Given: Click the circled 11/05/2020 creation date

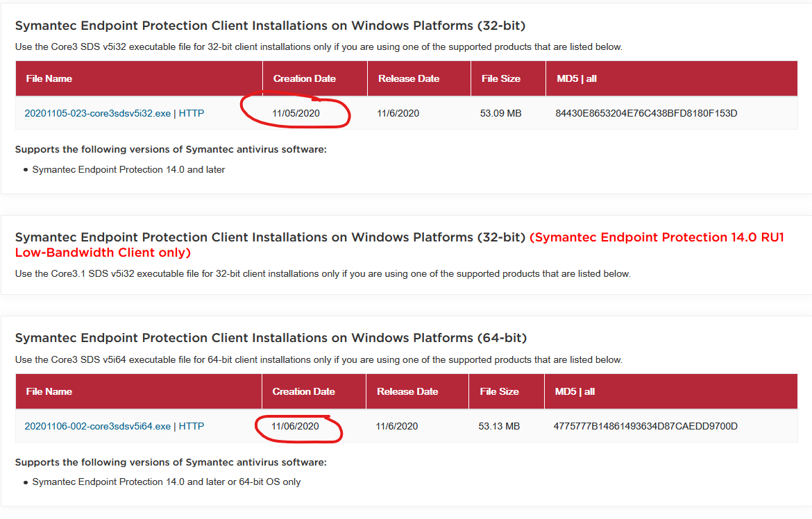Looking at the screenshot, I should pyautogui.click(x=296, y=113).
